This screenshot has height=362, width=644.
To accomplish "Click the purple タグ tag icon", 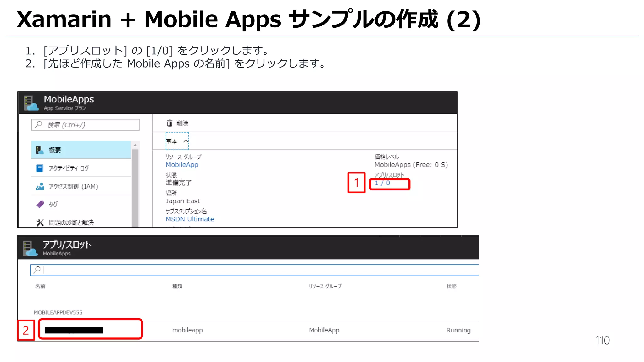I will tap(40, 204).
